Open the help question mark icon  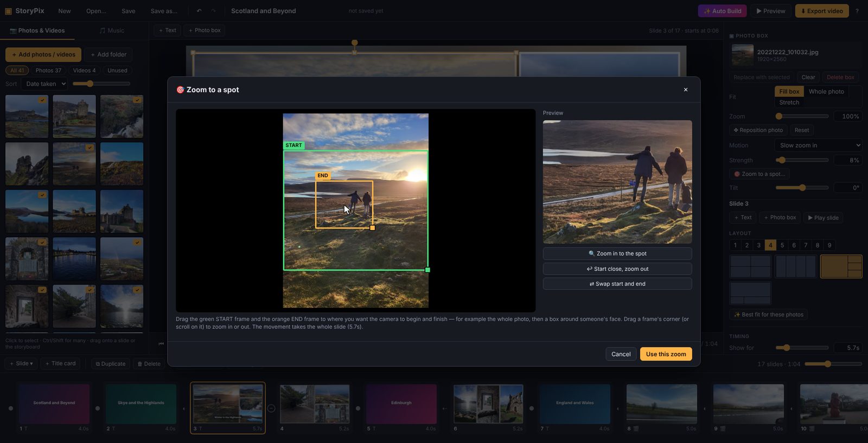click(x=857, y=11)
